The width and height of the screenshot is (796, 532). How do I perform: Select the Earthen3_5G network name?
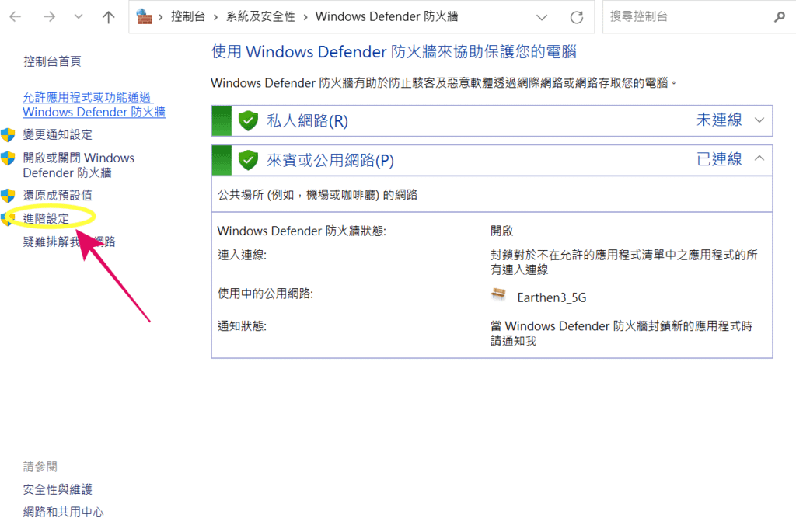(552, 297)
